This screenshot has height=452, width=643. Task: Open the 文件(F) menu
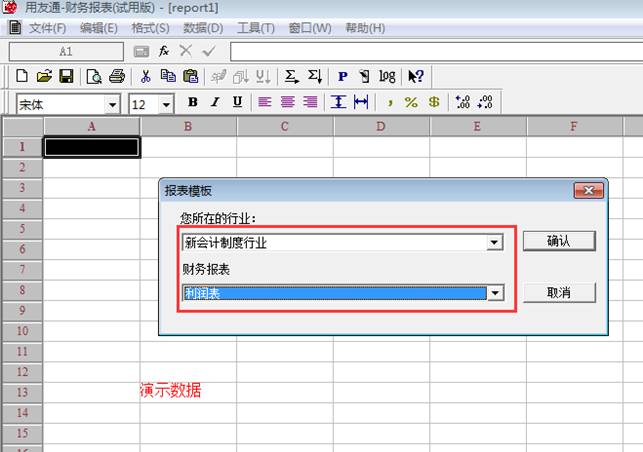click(x=47, y=28)
